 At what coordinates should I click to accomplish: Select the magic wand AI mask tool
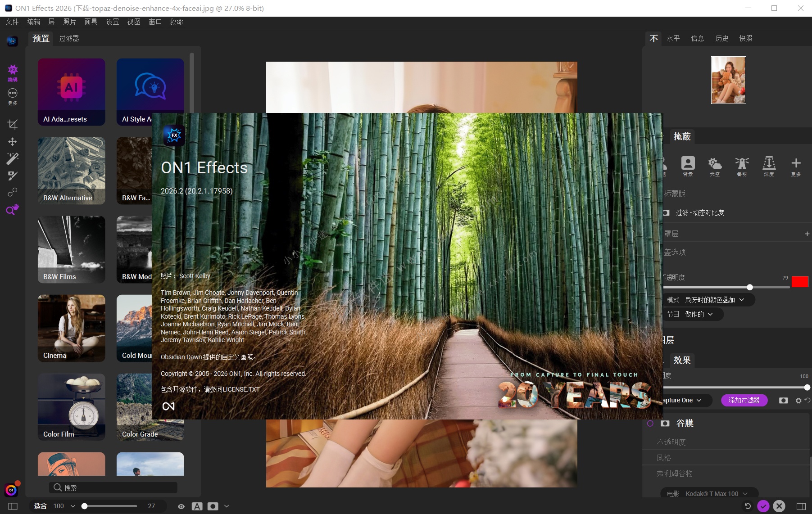[x=13, y=158]
